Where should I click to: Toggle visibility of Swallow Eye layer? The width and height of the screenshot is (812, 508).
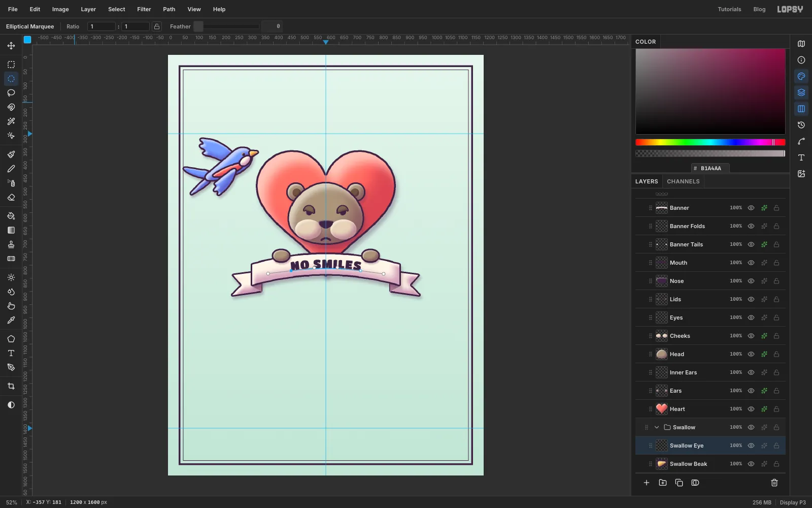click(751, 446)
